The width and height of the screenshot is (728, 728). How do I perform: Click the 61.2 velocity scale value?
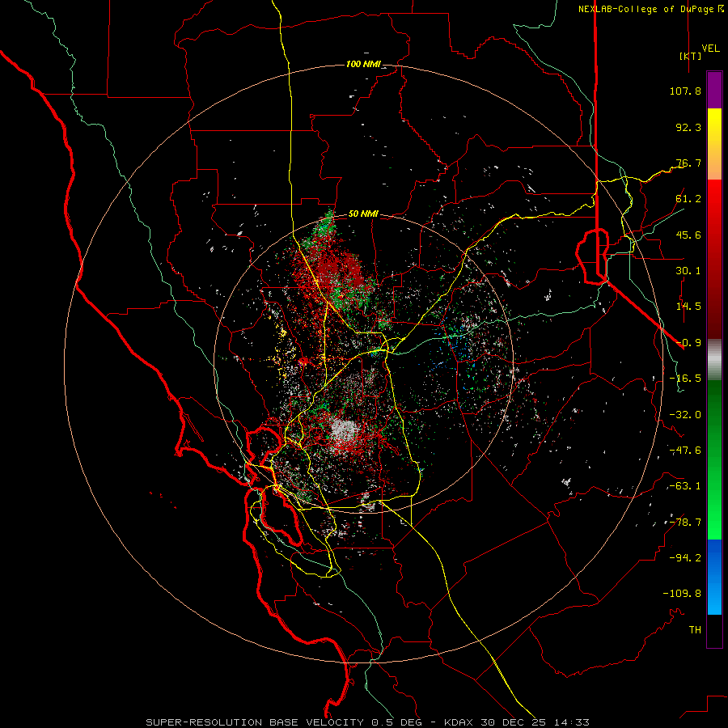point(688,199)
